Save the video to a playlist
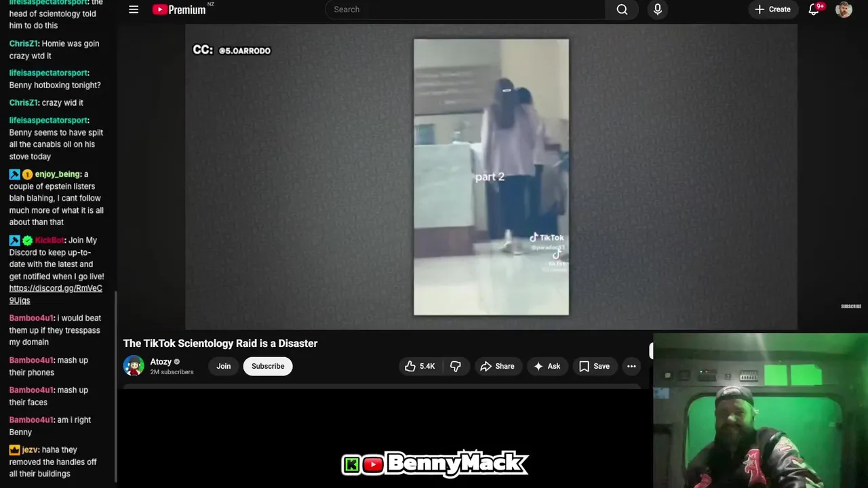The width and height of the screenshot is (868, 488). tap(594, 366)
